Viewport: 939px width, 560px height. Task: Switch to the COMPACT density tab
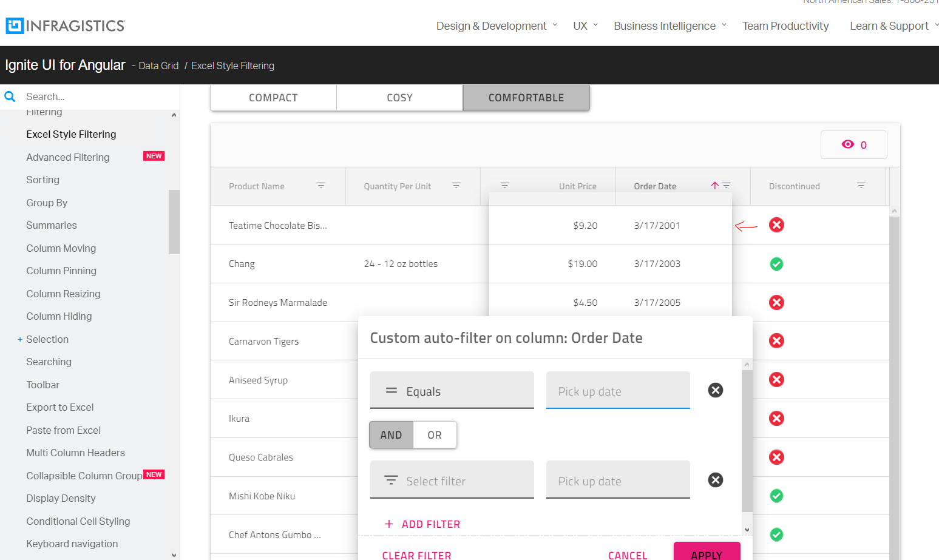pyautogui.click(x=273, y=97)
